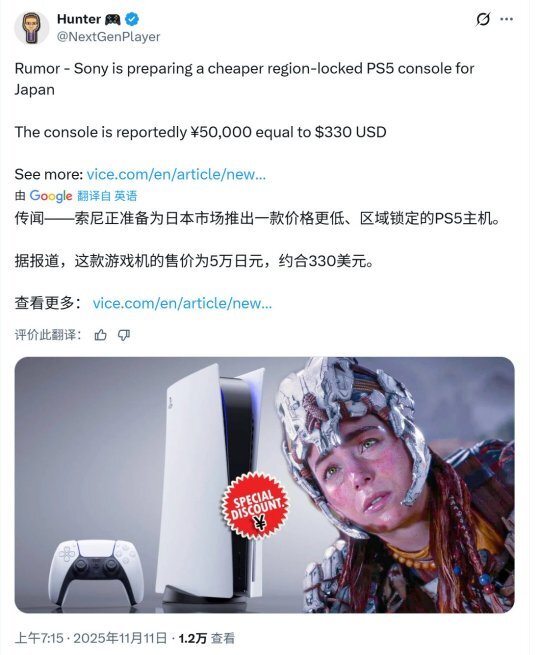Open the vice.com link after See more
The image size is (540, 655).
[176, 174]
